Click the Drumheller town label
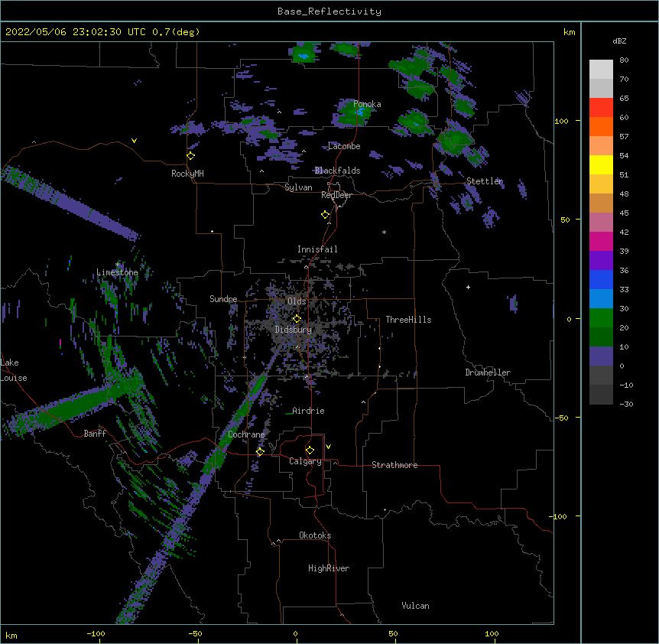 click(488, 372)
